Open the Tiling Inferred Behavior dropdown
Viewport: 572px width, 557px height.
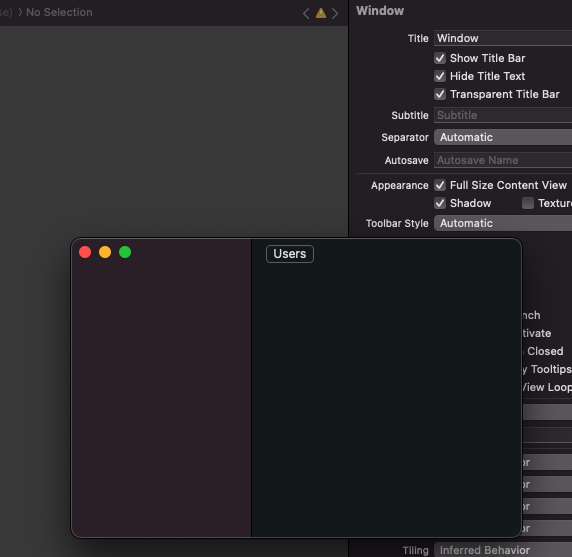pos(503,550)
